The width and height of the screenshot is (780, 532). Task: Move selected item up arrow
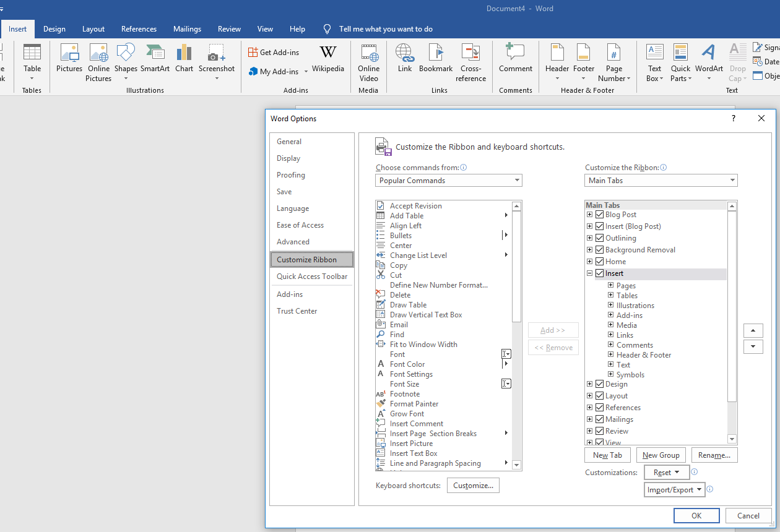[753, 330]
